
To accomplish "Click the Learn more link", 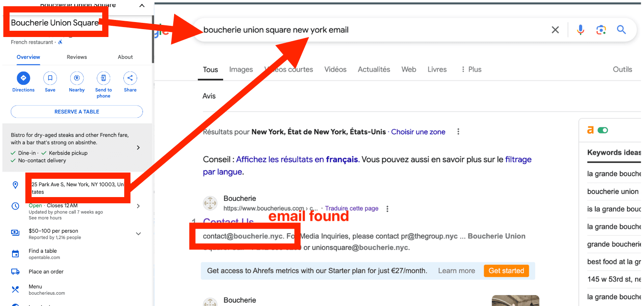I will point(456,271).
